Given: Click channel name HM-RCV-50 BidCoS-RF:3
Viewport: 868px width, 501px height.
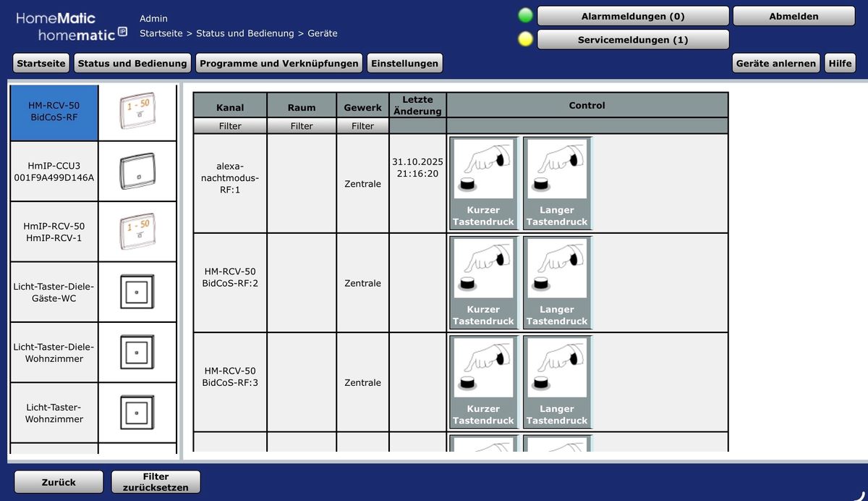Looking at the screenshot, I should point(230,376).
